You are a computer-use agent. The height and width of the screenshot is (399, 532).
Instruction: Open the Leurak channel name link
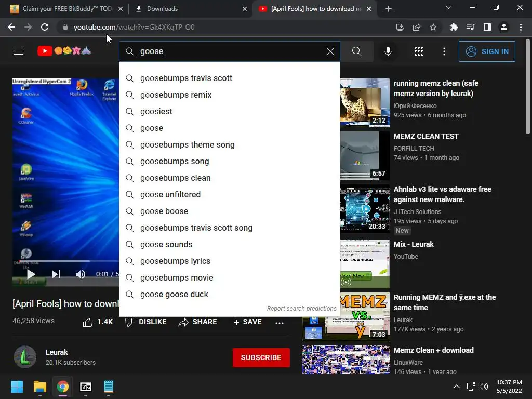57,352
